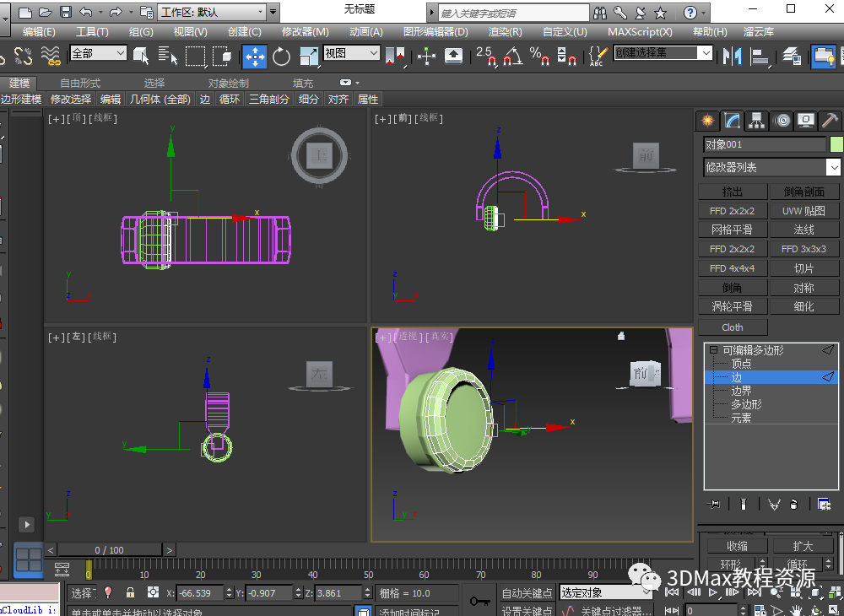Click the Mirror tool icon
Viewport: 844px width, 616px height.
[732, 57]
